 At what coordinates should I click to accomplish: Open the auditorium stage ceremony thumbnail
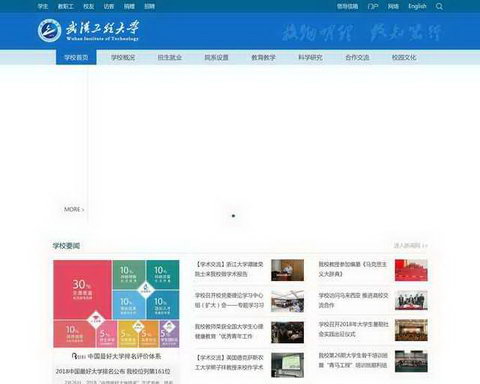tap(411, 330)
